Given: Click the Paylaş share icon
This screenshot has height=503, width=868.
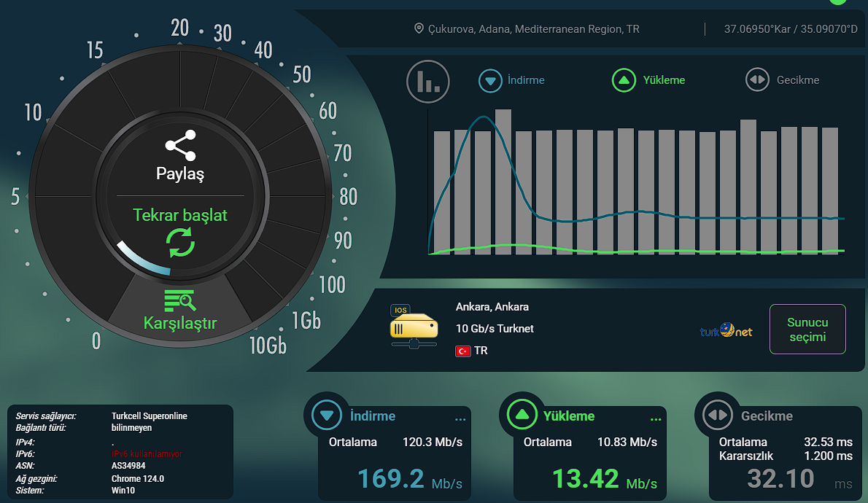Looking at the screenshot, I should coord(180,145).
